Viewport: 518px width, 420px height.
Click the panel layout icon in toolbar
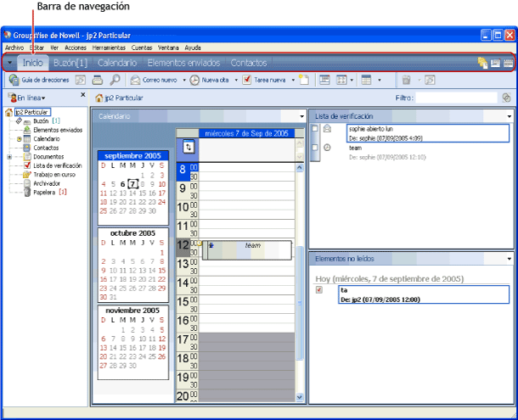324,80
